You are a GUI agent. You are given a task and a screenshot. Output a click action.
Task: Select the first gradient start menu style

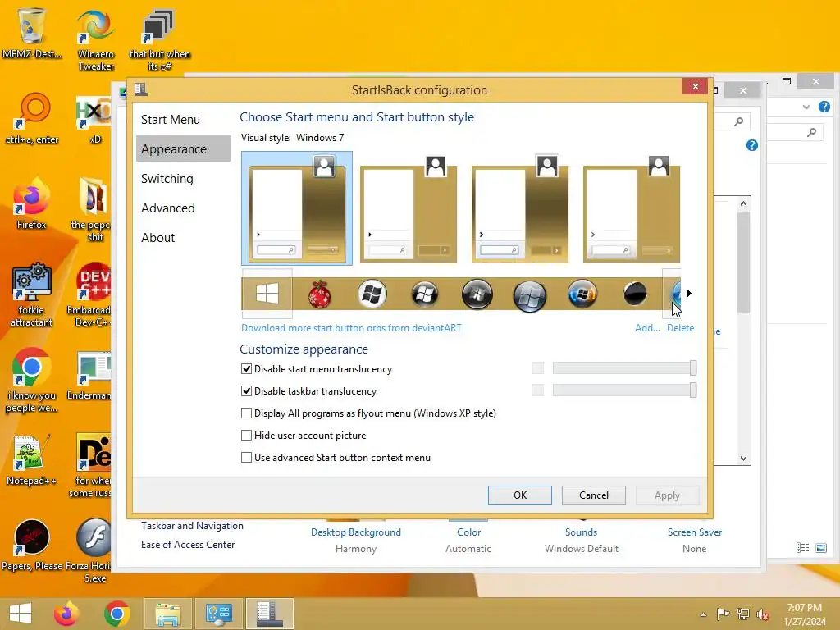(x=297, y=208)
